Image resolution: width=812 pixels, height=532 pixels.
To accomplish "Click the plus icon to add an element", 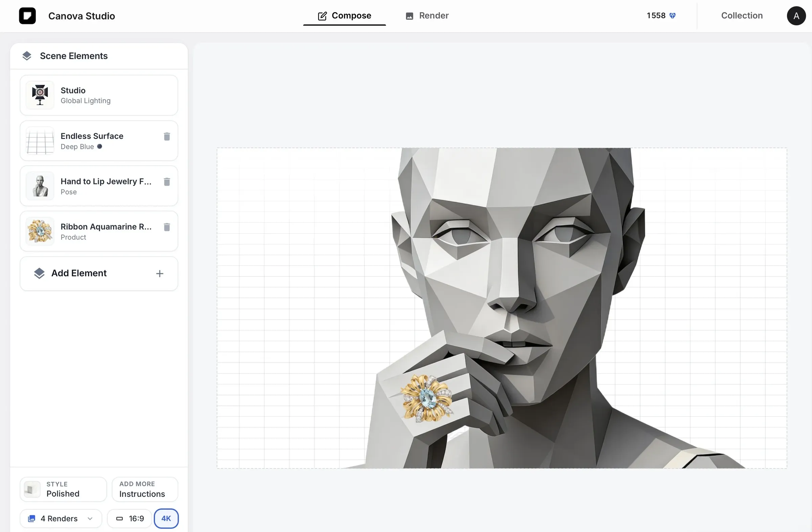I will pos(160,273).
